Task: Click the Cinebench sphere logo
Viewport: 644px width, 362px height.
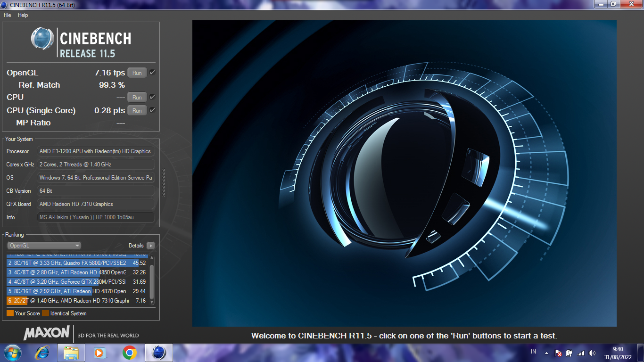Action: (x=43, y=39)
